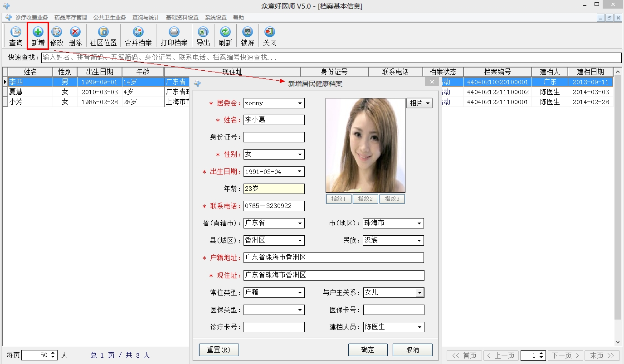Open the 查询与统计 menu

146,18
